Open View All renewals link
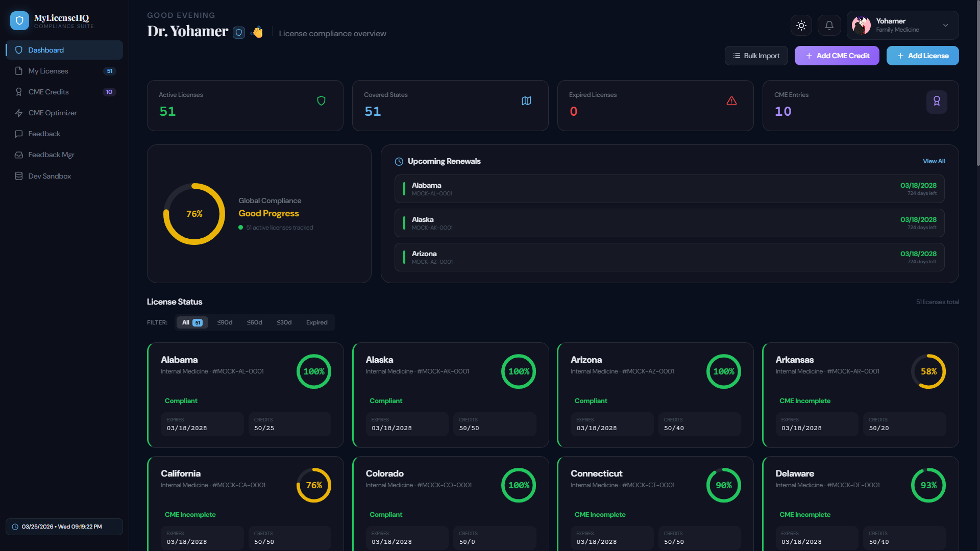The width and height of the screenshot is (980, 551). [x=934, y=161]
